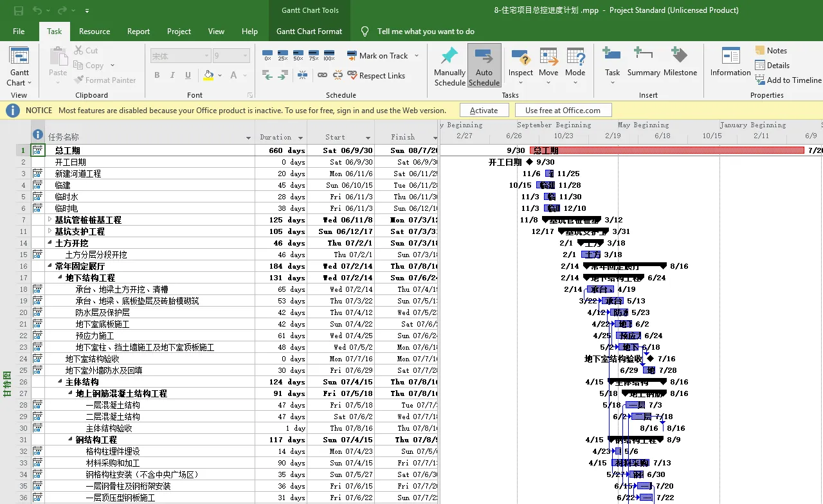Viewport: 823px width, 504px height.
Task: Open the Background Color fill bucket
Action: [208, 75]
